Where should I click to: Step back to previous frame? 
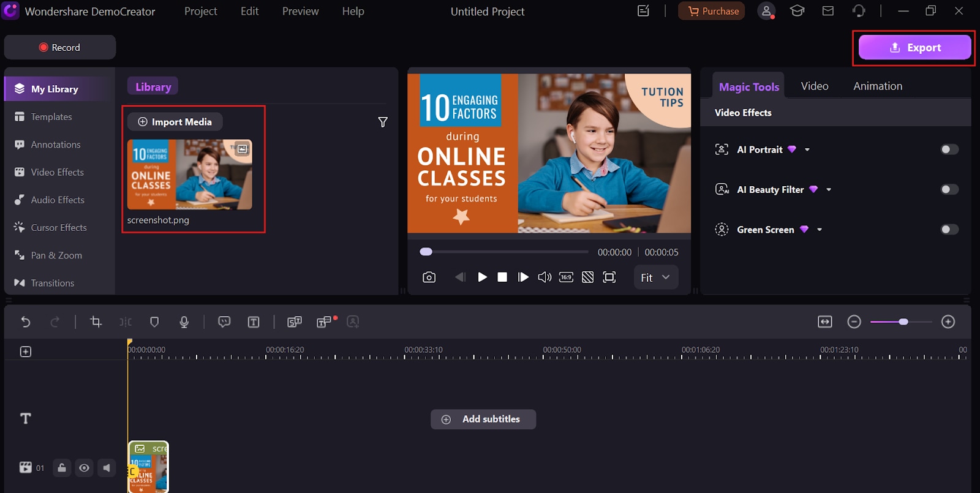[460, 277]
